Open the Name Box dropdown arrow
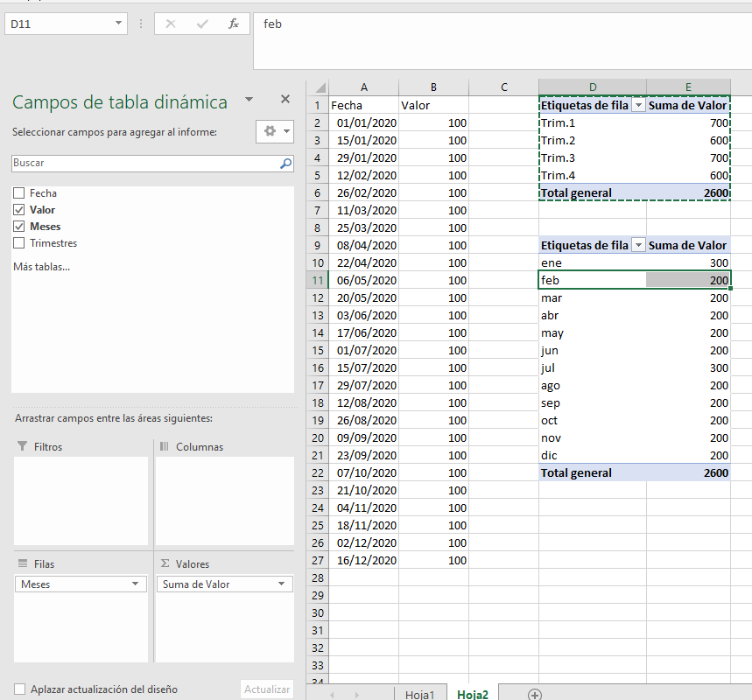The width and height of the screenshot is (752, 700). 119,24
